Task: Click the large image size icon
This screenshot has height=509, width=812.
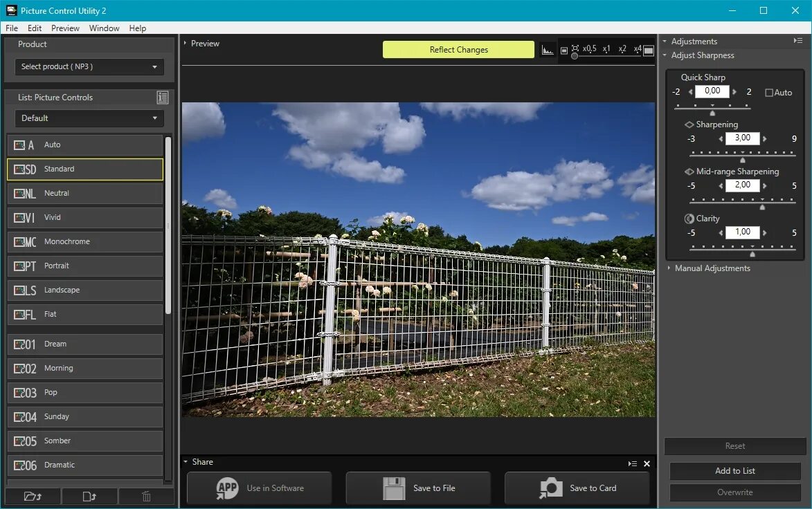Action: (649, 50)
